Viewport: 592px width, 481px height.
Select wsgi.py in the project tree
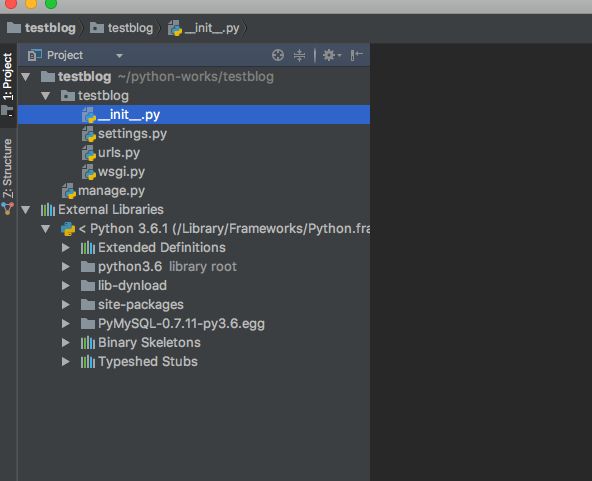coord(194,172)
